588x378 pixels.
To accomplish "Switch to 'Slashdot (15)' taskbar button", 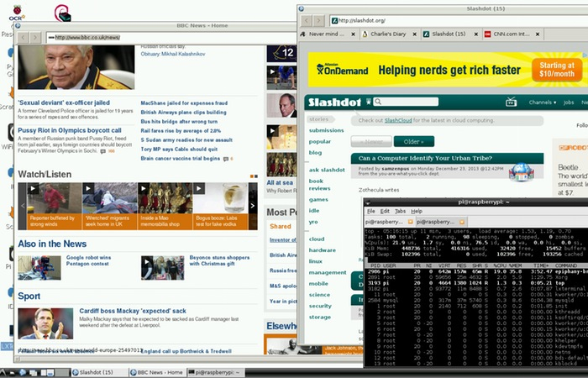I will pyautogui.click(x=99, y=372).
